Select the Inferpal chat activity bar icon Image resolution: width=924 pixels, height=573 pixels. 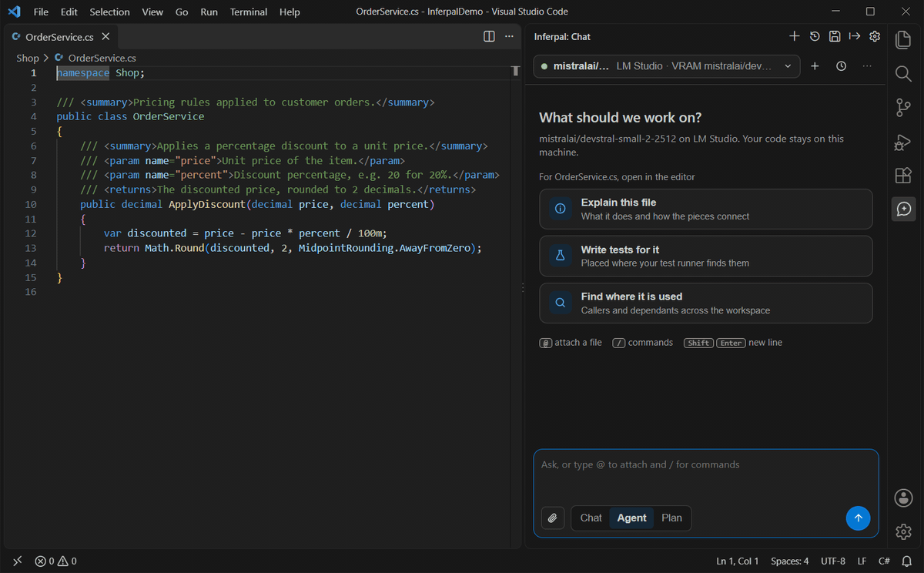point(904,209)
